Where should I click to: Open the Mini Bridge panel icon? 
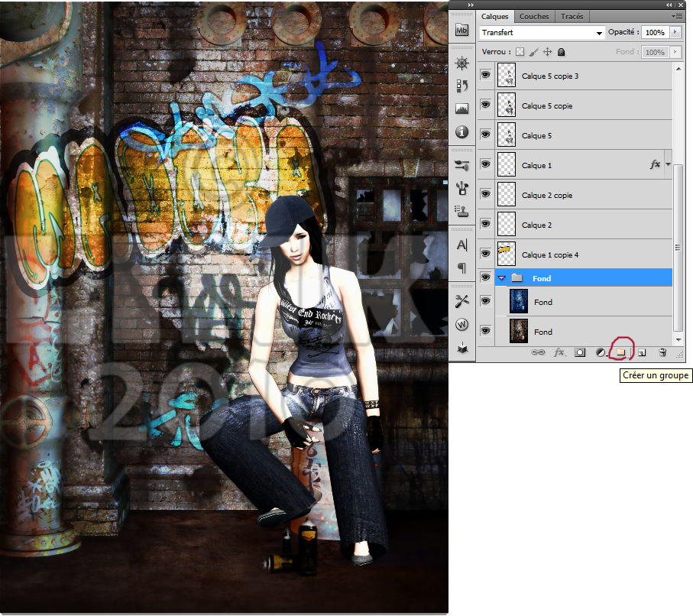click(x=461, y=31)
